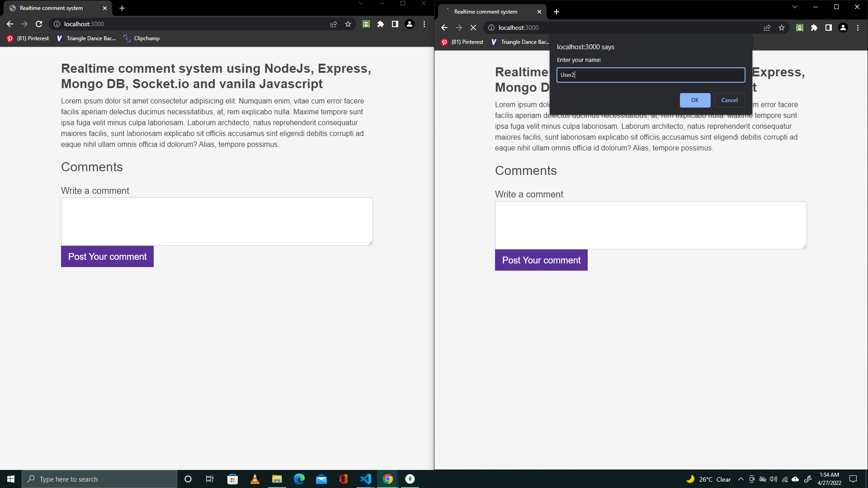Open the Clipchamp bookmark
The height and width of the screenshot is (488, 868).
142,38
